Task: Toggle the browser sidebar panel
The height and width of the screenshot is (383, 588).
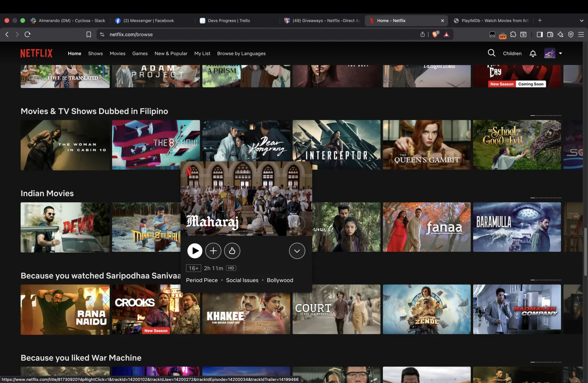Action: (540, 34)
